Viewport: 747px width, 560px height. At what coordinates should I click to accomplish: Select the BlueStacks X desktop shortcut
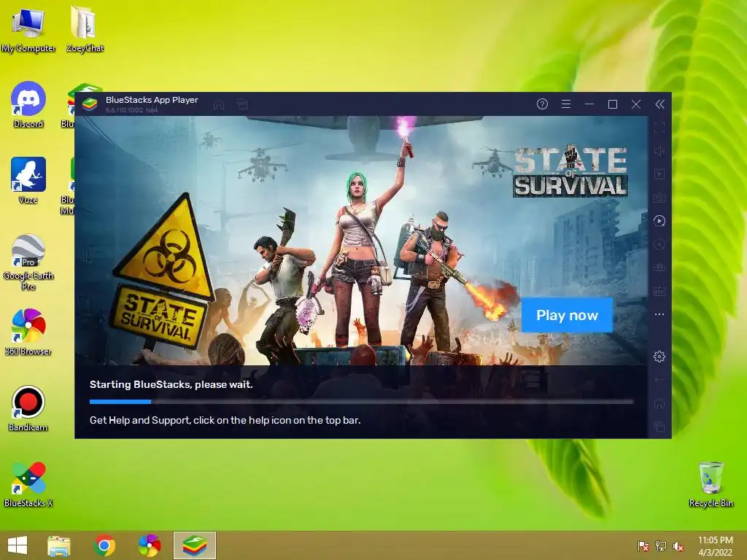[28, 484]
